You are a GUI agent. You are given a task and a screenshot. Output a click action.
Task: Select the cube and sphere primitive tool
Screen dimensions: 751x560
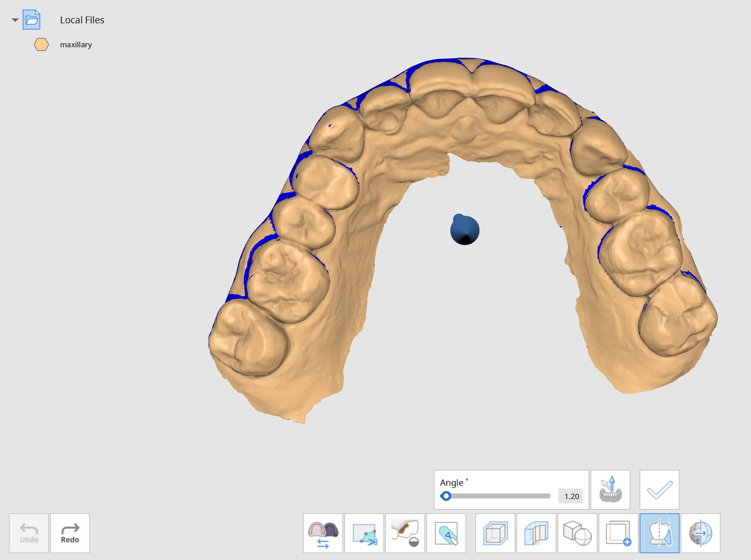click(577, 533)
